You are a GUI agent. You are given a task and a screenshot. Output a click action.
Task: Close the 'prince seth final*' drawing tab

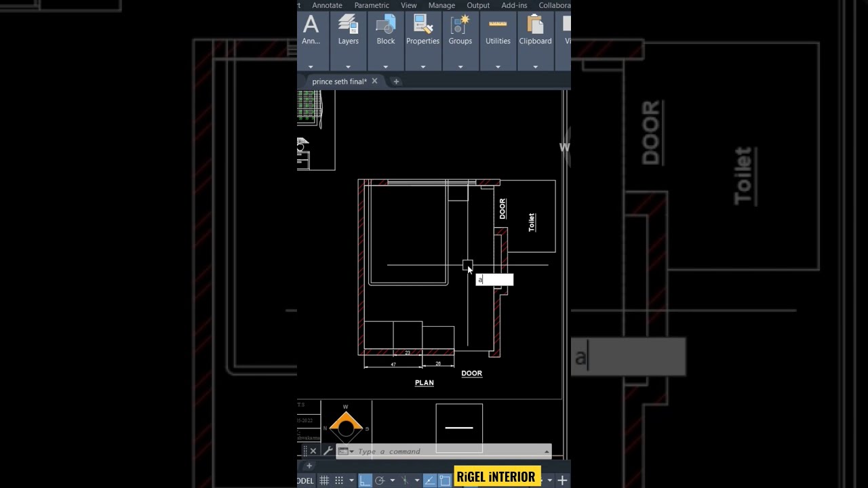[x=374, y=81]
